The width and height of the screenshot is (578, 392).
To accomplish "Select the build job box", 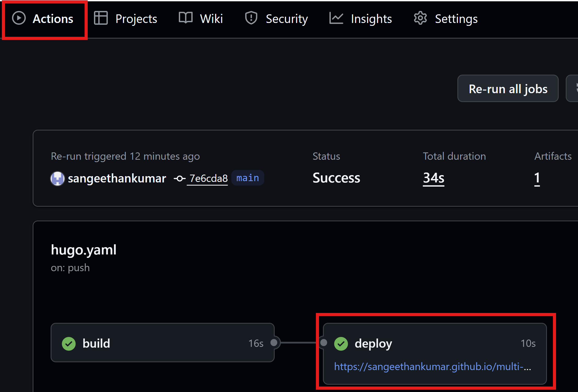I will (x=162, y=343).
